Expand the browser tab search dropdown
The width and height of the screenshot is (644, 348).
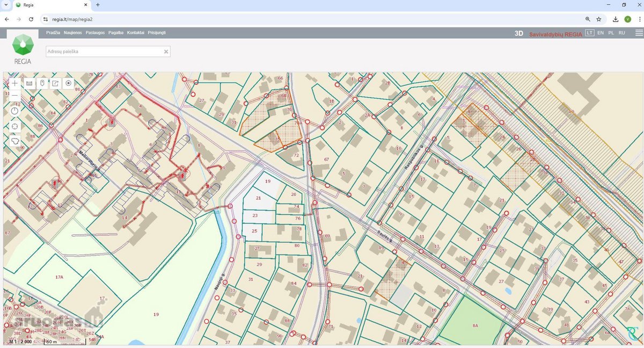[x=5, y=5]
